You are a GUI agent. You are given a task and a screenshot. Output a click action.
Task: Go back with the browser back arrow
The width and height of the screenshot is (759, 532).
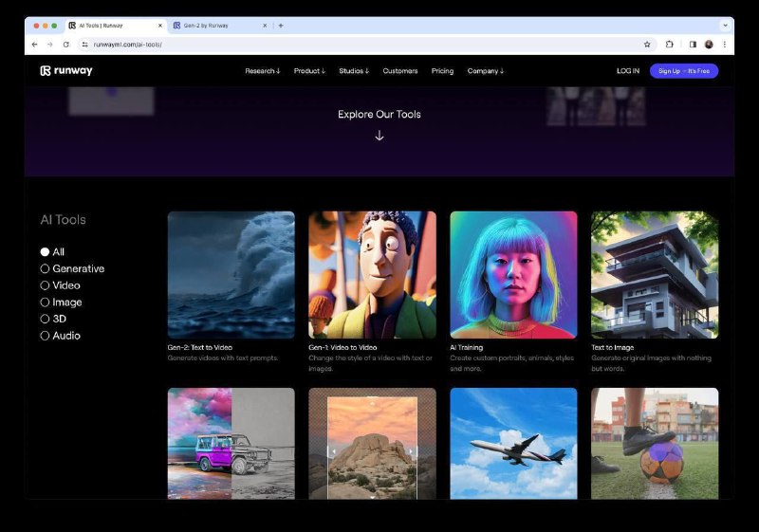[34, 45]
